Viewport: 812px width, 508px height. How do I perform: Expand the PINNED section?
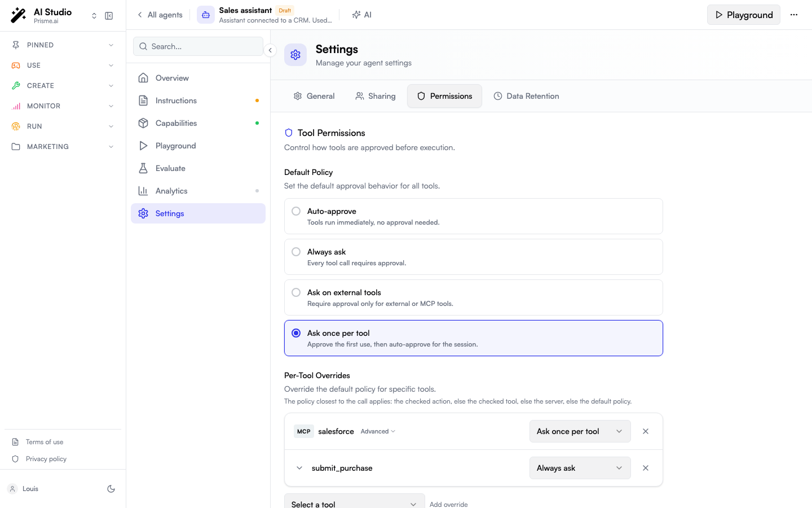coord(63,45)
